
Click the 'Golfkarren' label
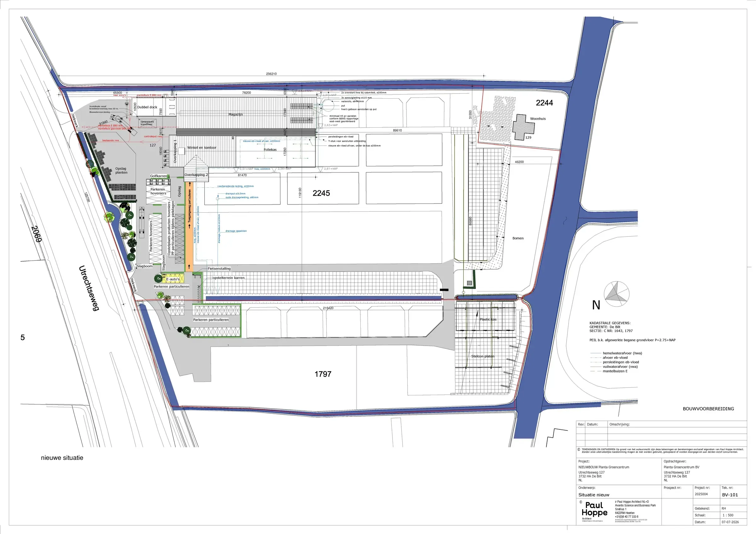click(x=159, y=176)
